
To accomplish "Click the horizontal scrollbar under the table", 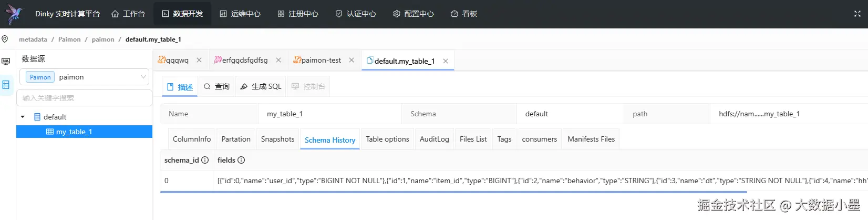I will (x=420, y=192).
